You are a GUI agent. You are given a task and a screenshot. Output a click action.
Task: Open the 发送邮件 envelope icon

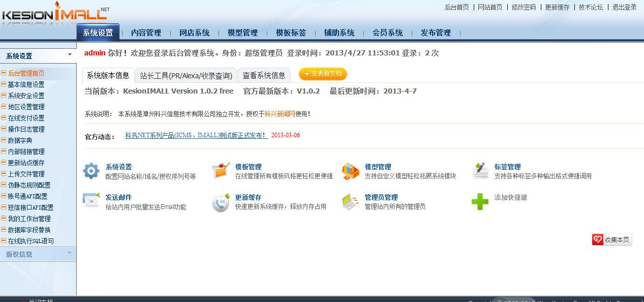(91, 200)
